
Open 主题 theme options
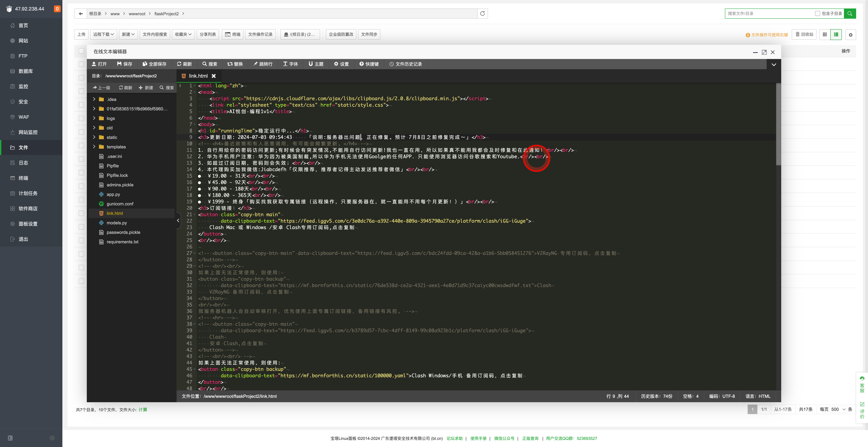click(316, 64)
